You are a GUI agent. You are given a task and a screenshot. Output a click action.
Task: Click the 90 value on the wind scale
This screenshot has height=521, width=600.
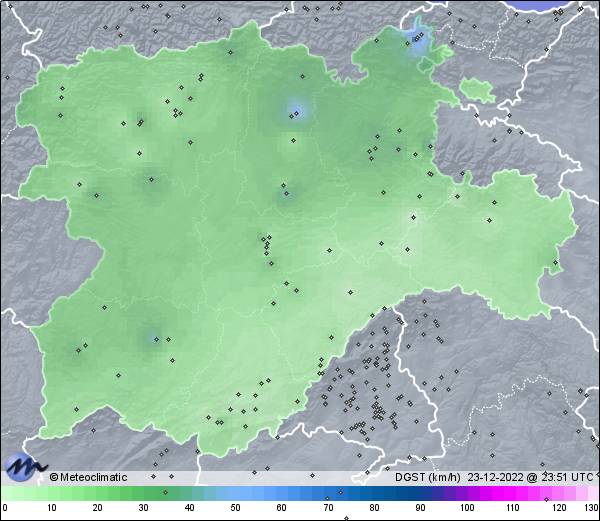[420, 508]
